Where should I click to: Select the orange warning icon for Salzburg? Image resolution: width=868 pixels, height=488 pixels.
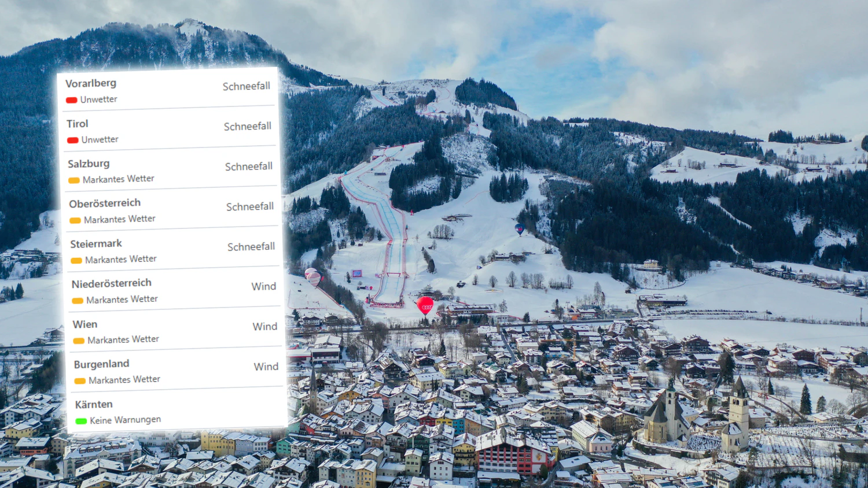(75, 180)
